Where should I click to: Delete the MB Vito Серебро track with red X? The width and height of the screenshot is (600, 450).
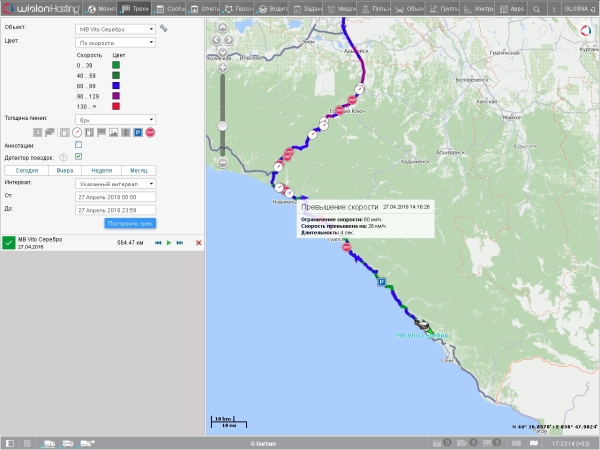199,243
